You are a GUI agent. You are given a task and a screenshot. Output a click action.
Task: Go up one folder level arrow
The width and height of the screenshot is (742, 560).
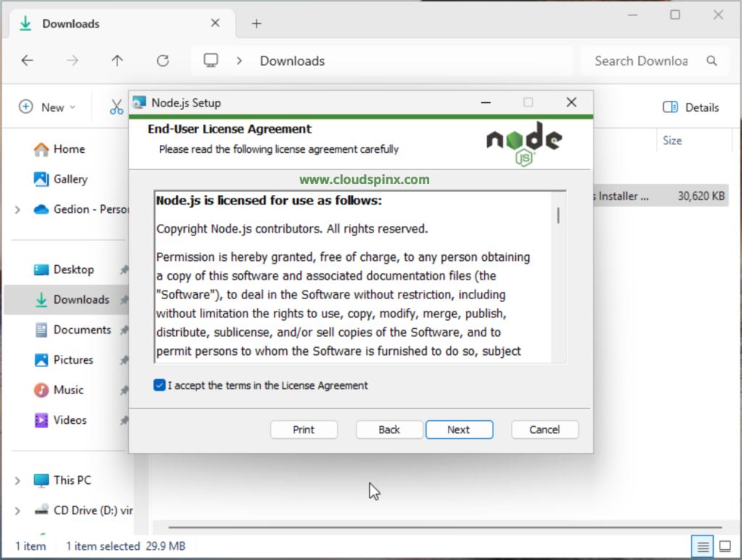pyautogui.click(x=117, y=61)
